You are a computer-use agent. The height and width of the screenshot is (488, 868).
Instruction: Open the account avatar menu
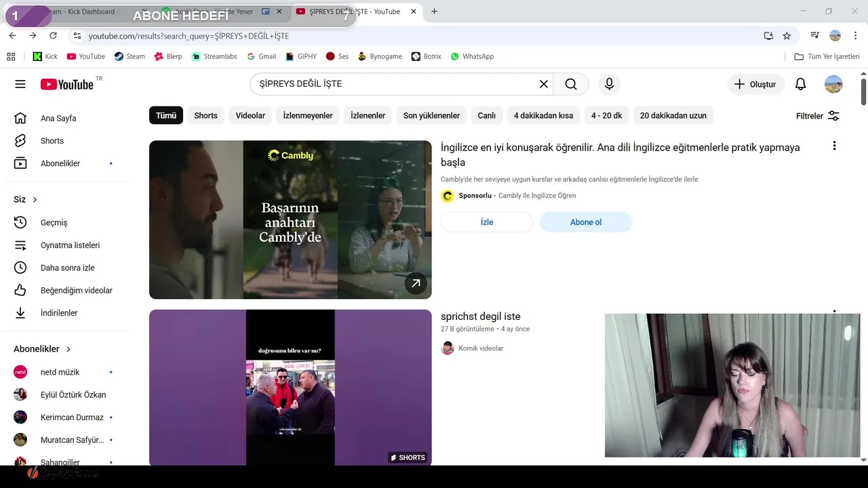click(x=833, y=84)
